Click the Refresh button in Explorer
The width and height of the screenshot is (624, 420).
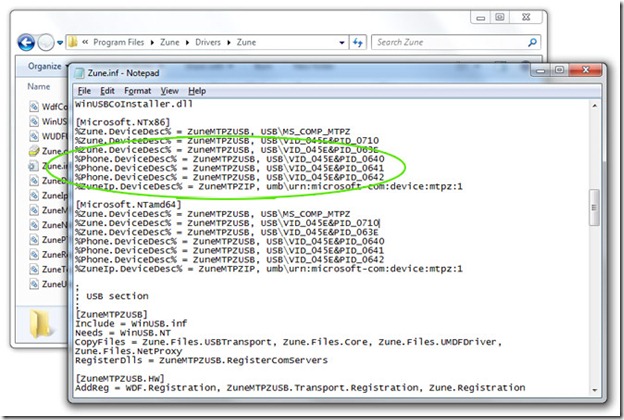[x=358, y=42]
